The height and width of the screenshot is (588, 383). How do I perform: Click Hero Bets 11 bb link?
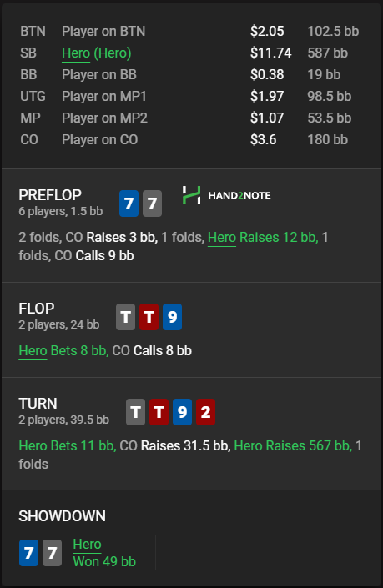pos(68,446)
